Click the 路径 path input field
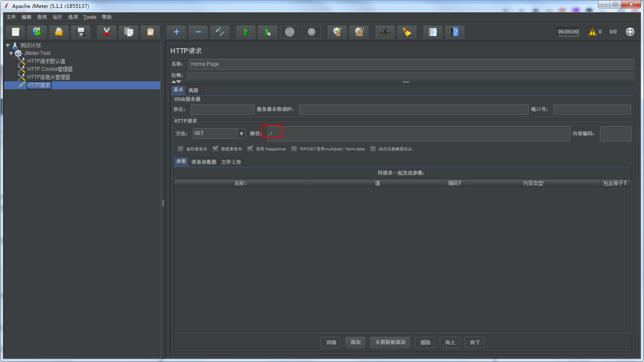The image size is (644, 362). pyautogui.click(x=418, y=134)
